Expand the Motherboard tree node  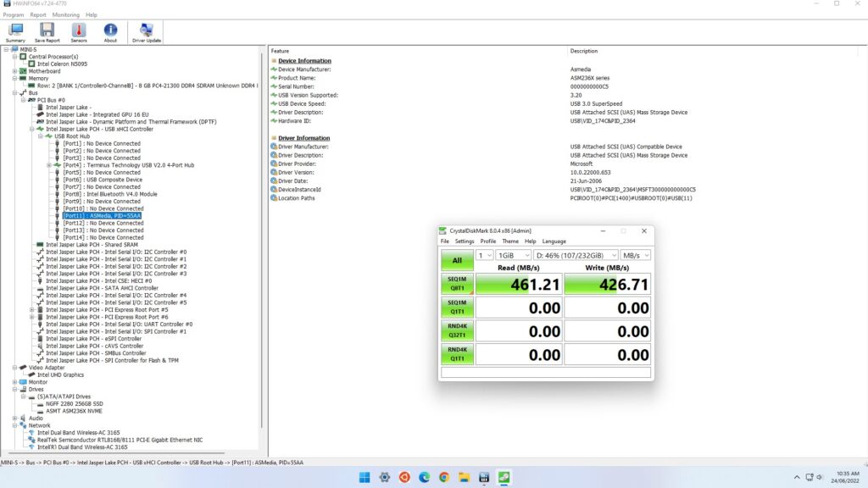tap(14, 71)
